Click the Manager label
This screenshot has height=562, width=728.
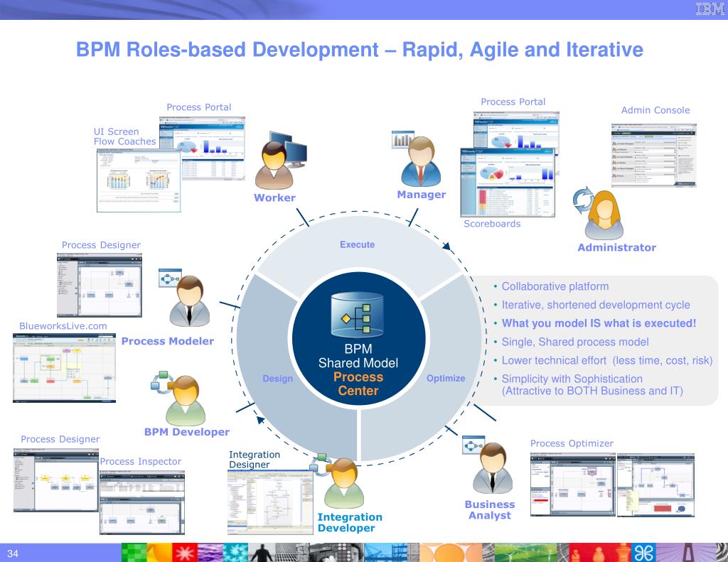click(x=421, y=195)
